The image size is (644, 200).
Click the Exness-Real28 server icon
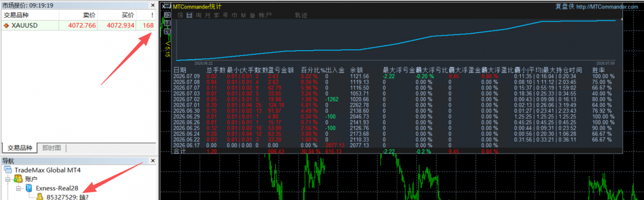[29, 188]
